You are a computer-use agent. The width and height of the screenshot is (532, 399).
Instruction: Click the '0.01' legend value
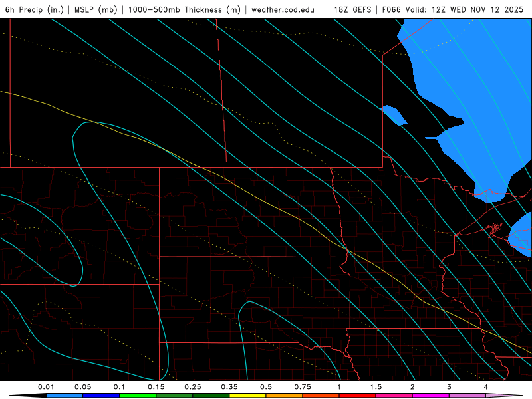[46, 387]
